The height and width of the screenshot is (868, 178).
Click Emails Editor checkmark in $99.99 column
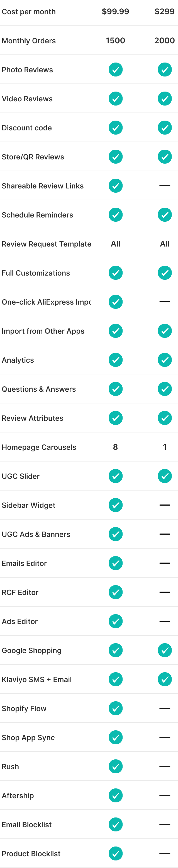pyautogui.click(x=115, y=563)
